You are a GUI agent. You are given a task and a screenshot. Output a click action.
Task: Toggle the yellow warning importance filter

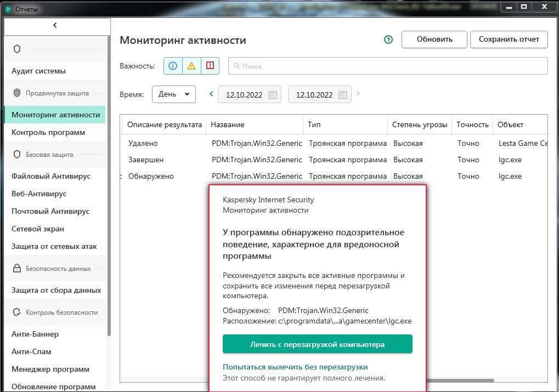[x=191, y=66]
